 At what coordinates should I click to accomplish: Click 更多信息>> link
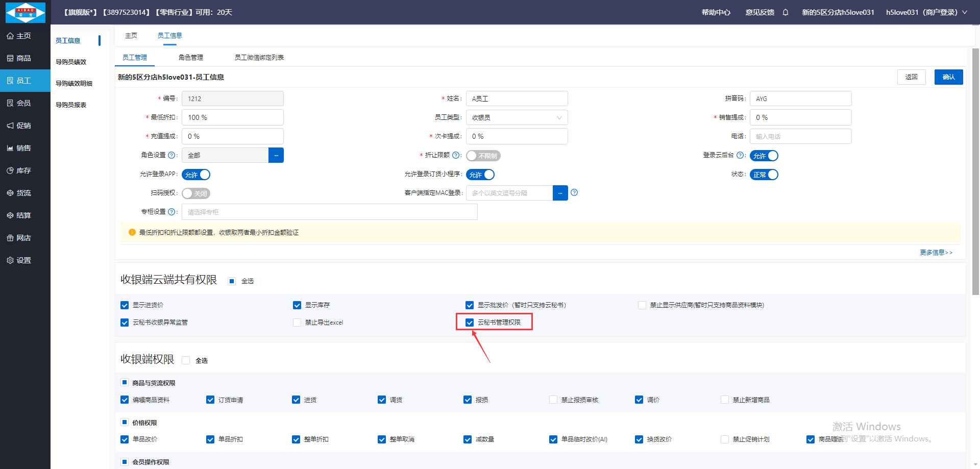(x=936, y=252)
